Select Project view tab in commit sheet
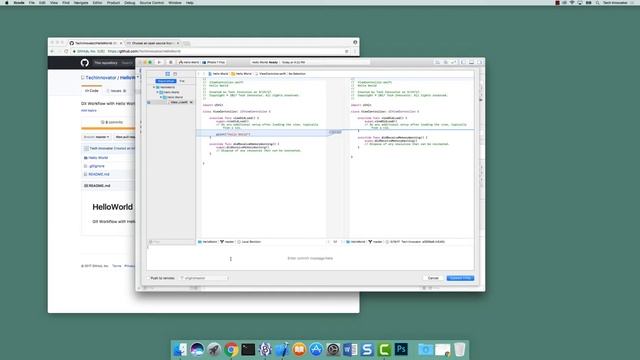The image size is (640, 360). (166, 81)
